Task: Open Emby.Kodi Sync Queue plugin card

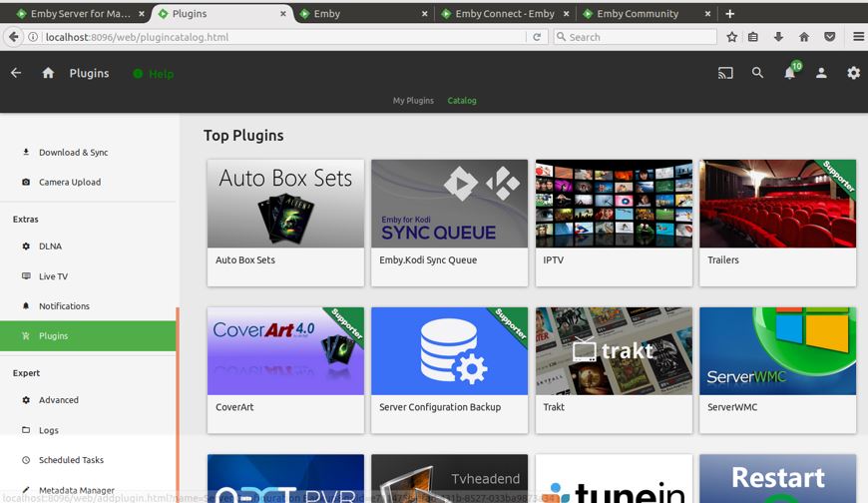Action: (450, 223)
